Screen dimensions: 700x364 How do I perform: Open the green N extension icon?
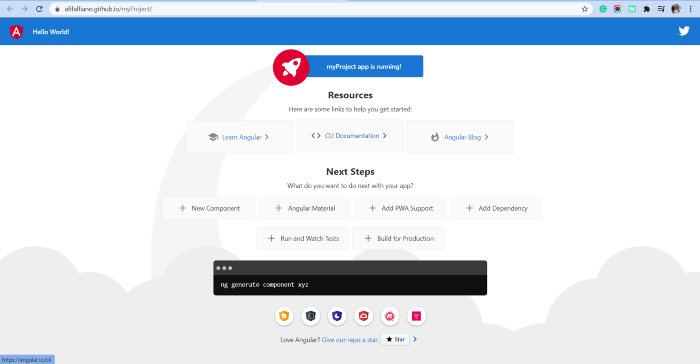632,9
